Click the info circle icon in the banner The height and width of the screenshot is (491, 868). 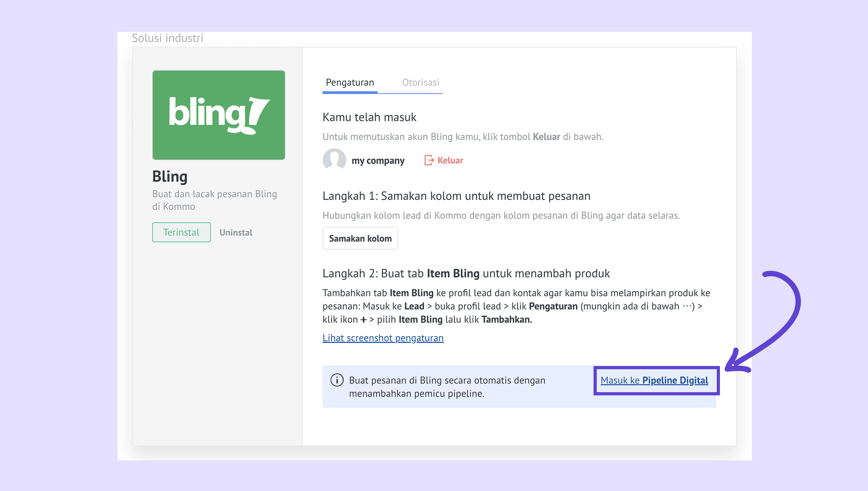[x=337, y=380]
